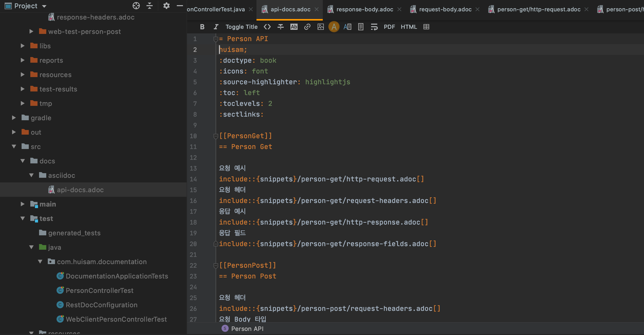Expand the main source folder

(x=23, y=204)
